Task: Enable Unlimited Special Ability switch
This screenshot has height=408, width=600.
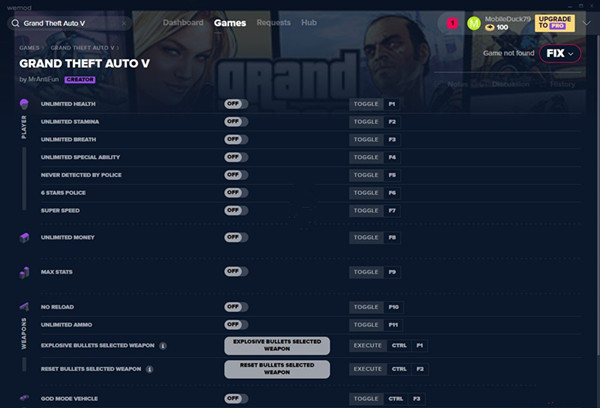Action: 236,157
